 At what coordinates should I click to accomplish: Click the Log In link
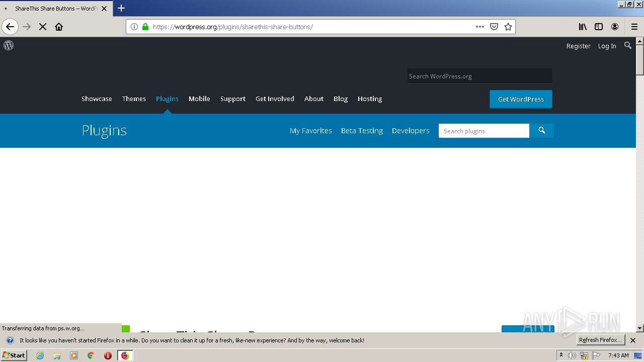point(607,46)
